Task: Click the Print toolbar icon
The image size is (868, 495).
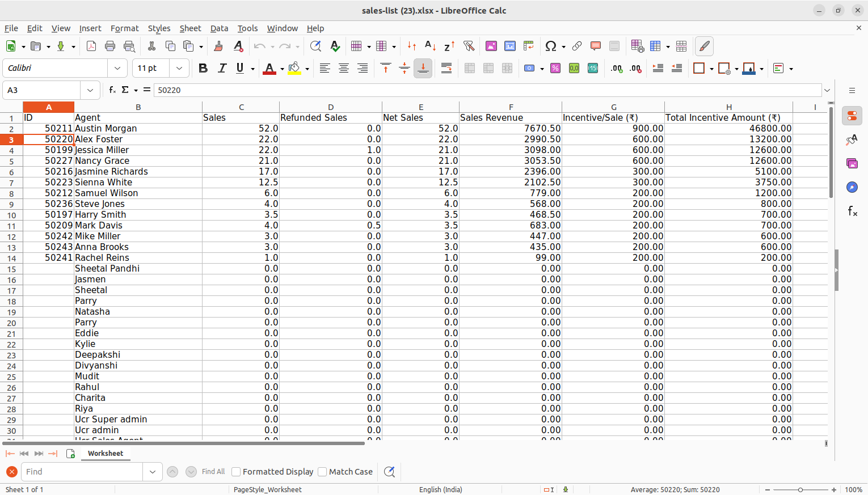Action: pos(110,46)
